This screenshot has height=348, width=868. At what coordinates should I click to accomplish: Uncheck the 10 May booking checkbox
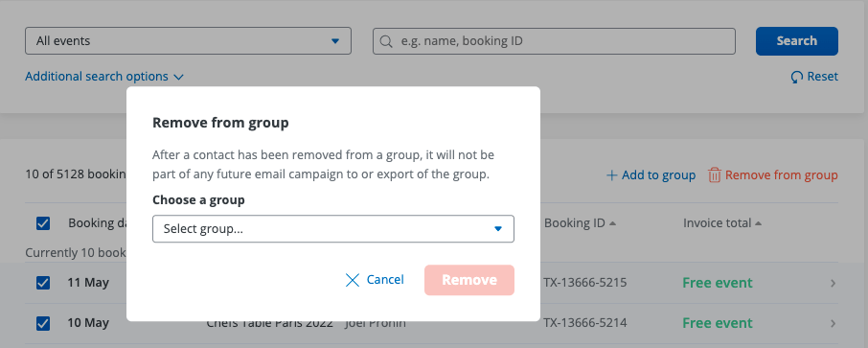point(42,323)
